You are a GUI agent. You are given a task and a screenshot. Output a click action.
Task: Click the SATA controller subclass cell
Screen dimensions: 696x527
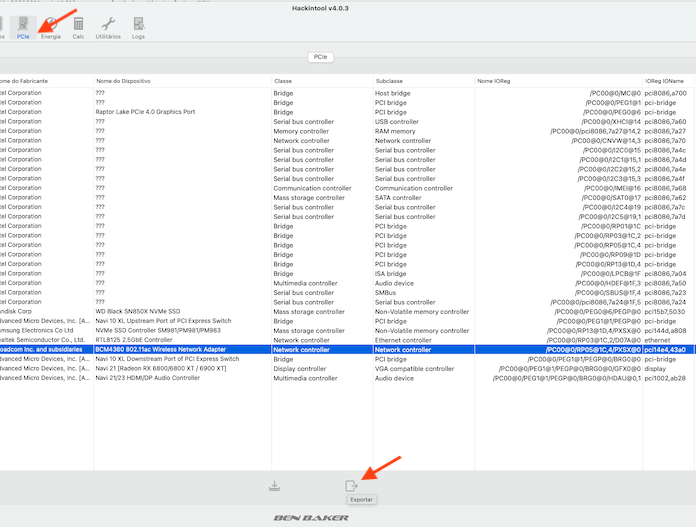pyautogui.click(x=398, y=198)
